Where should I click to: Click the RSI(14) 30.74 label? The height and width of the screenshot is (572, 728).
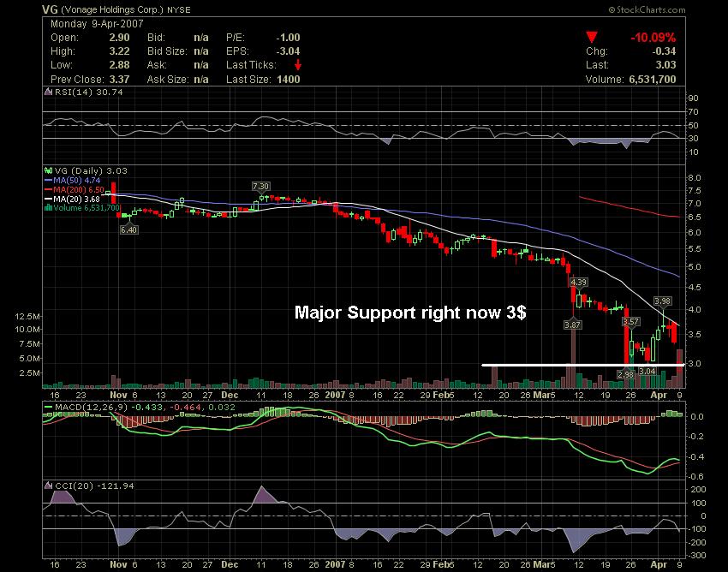[89, 92]
